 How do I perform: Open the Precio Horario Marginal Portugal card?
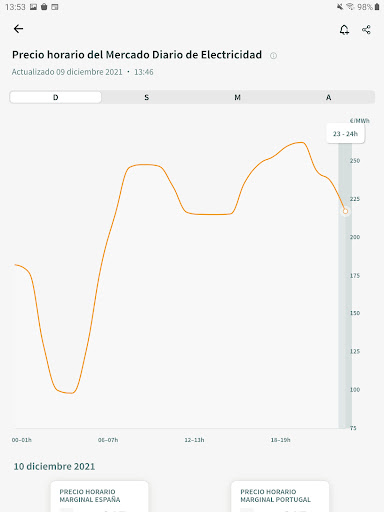pyautogui.click(x=280, y=496)
